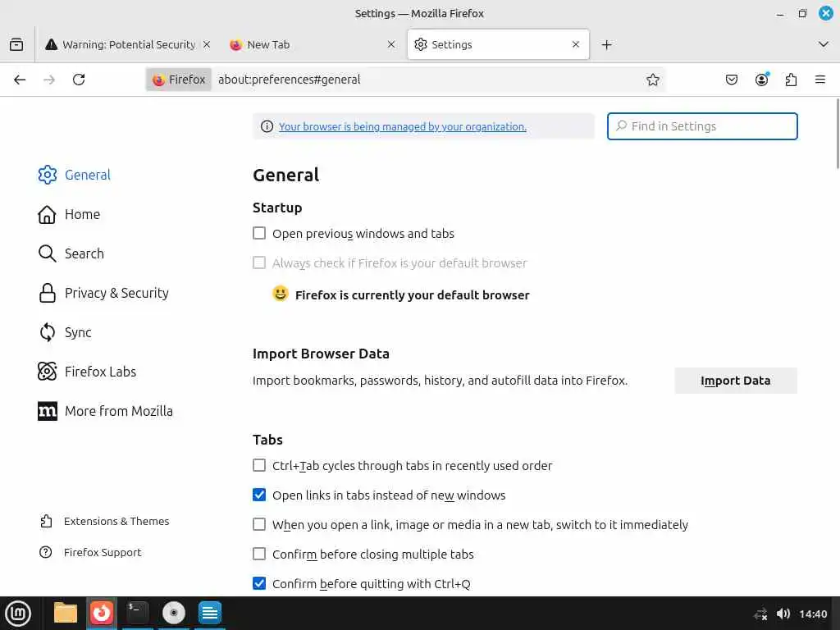Open Firefox View from the tab bar icon
The width and height of the screenshot is (840, 630).
[x=16, y=44]
